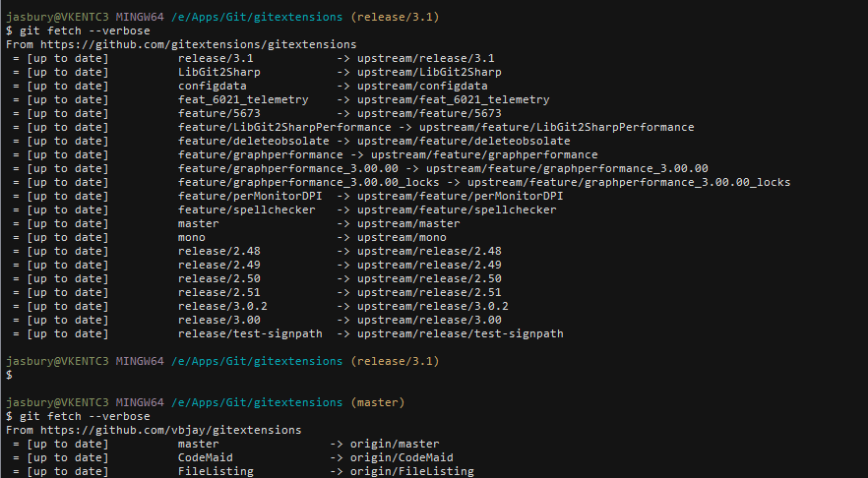The height and width of the screenshot is (478, 868).
Task: Click the "(master)" branch indicator in prompt
Action: (x=378, y=403)
